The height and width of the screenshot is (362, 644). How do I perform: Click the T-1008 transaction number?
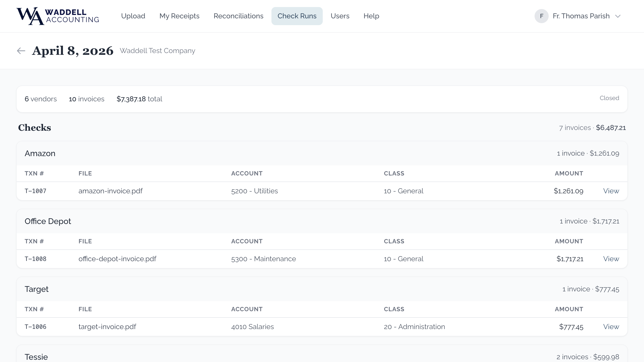(x=35, y=259)
